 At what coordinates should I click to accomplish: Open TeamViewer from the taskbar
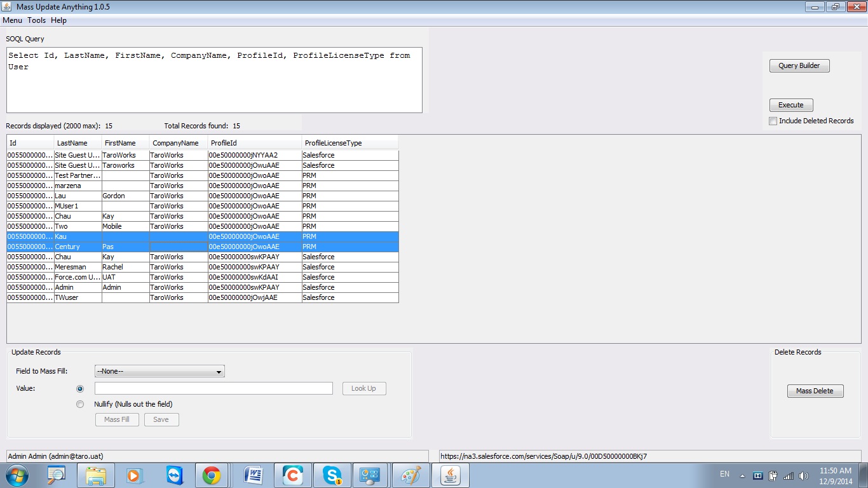tap(173, 475)
